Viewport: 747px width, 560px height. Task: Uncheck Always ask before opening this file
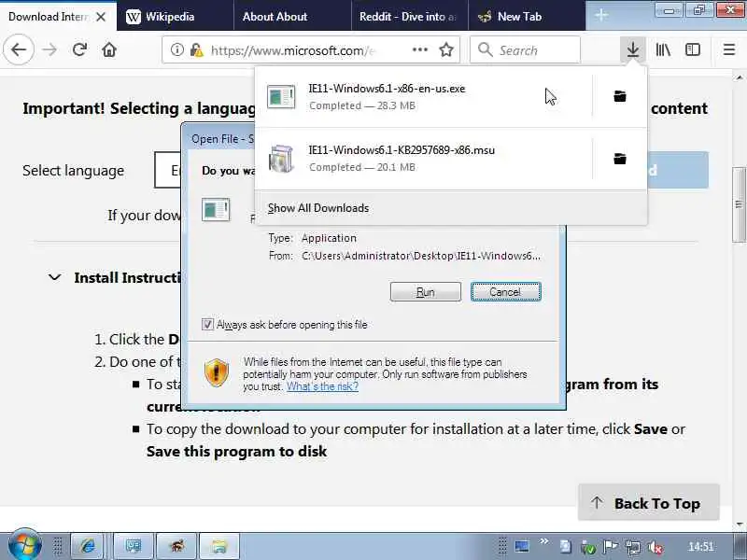coord(207,325)
